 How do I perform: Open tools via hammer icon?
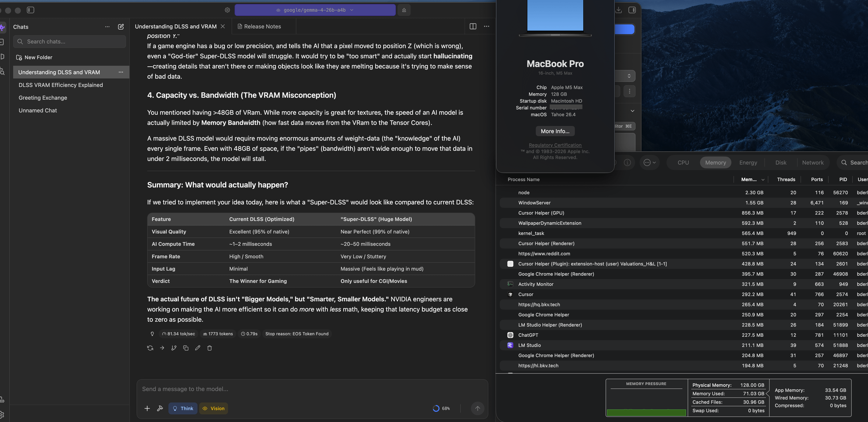click(160, 408)
